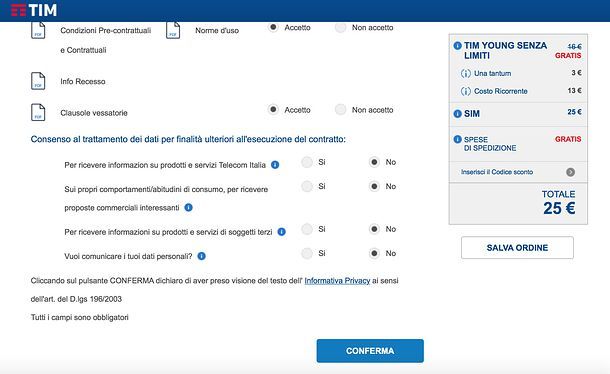The width and height of the screenshot is (610, 374).
Task: Choose No for comunicare dati personali
Action: (x=374, y=253)
